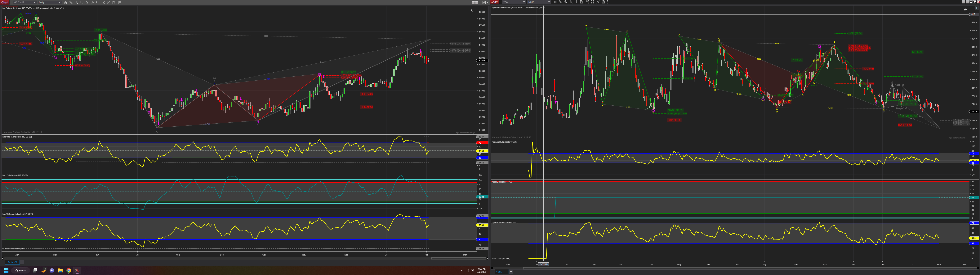Open bar type icon on HG chart

point(66,2)
